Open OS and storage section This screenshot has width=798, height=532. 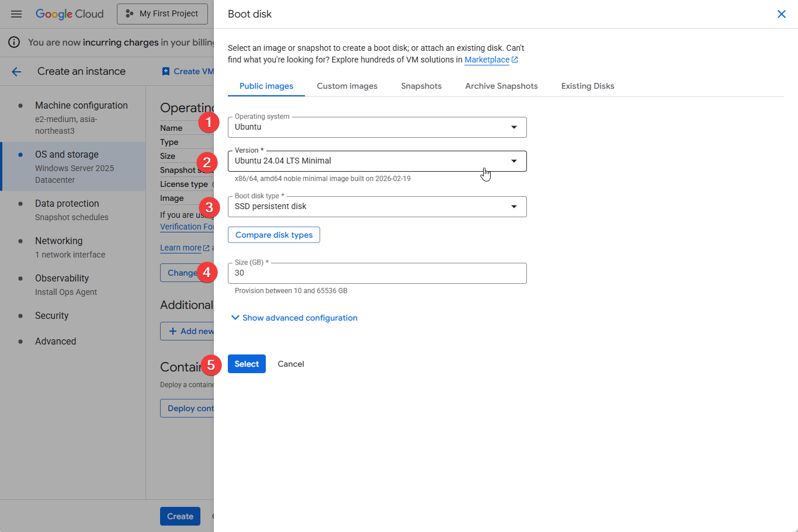pos(73,166)
